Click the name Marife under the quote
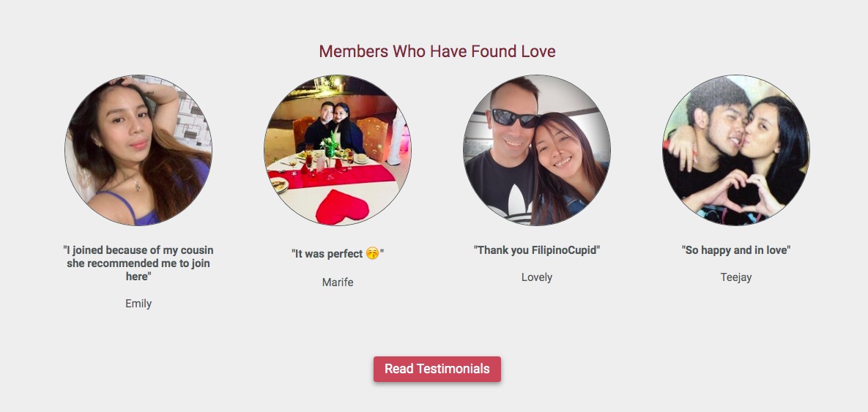The height and width of the screenshot is (412, 868). click(x=338, y=282)
